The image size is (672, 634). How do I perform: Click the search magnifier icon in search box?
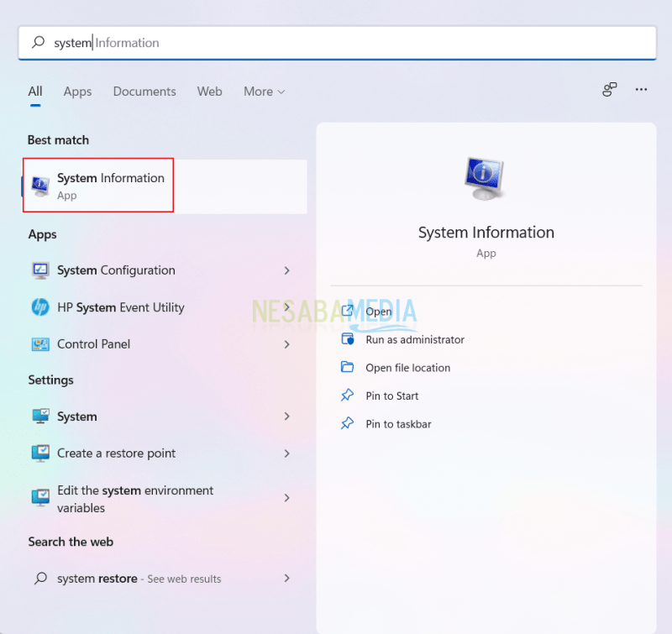click(38, 42)
